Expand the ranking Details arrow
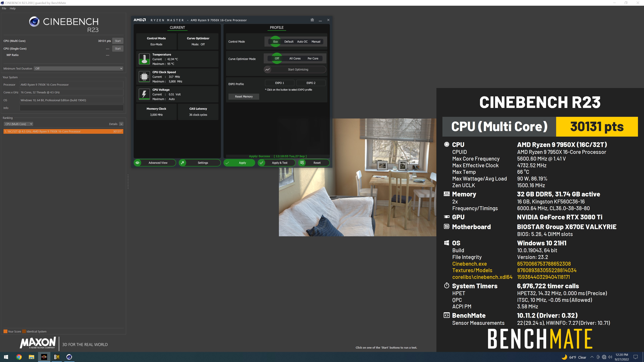 121,124
